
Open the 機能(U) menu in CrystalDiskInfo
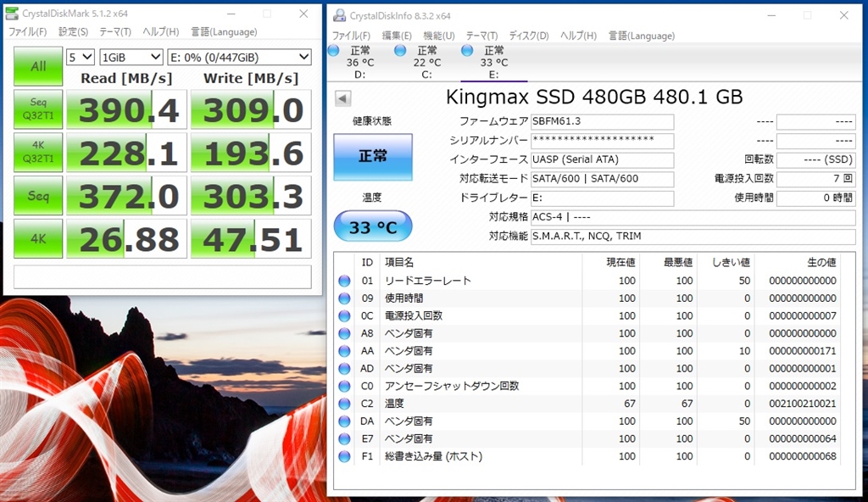(x=439, y=36)
